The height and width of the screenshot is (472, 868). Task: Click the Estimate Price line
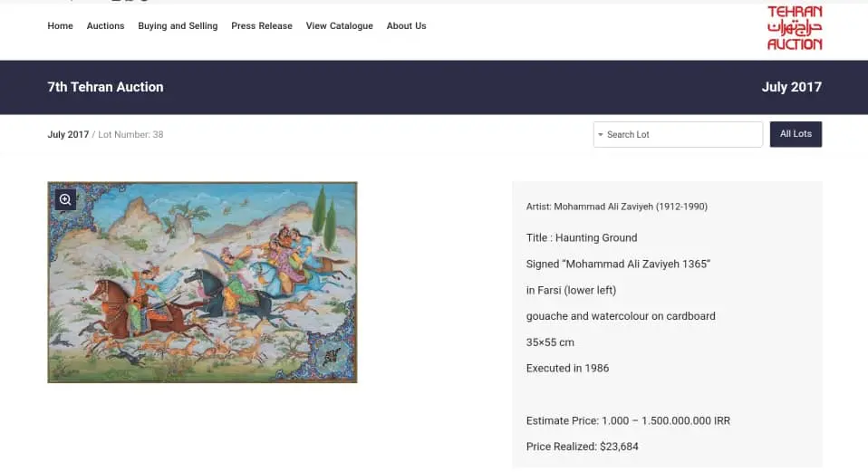click(x=628, y=420)
